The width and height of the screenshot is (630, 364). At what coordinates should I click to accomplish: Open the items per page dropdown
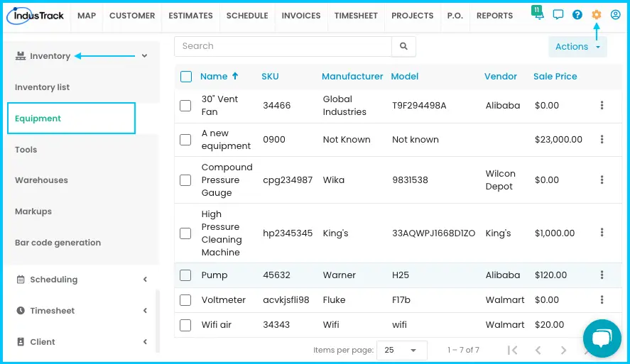[x=401, y=350]
